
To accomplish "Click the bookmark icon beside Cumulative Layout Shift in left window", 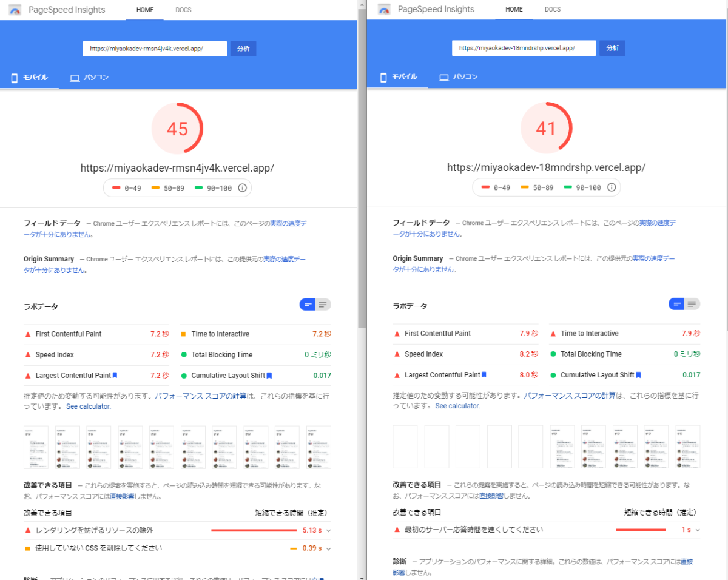I will 269,376.
